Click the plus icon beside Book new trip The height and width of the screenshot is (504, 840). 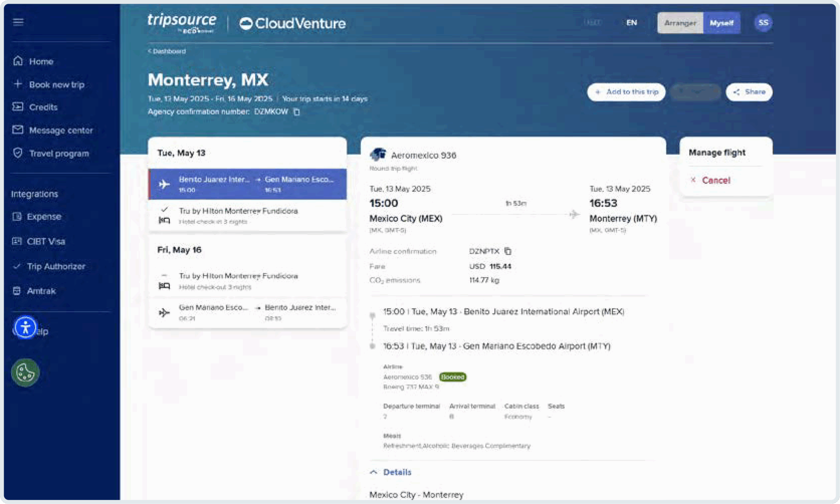18,84
